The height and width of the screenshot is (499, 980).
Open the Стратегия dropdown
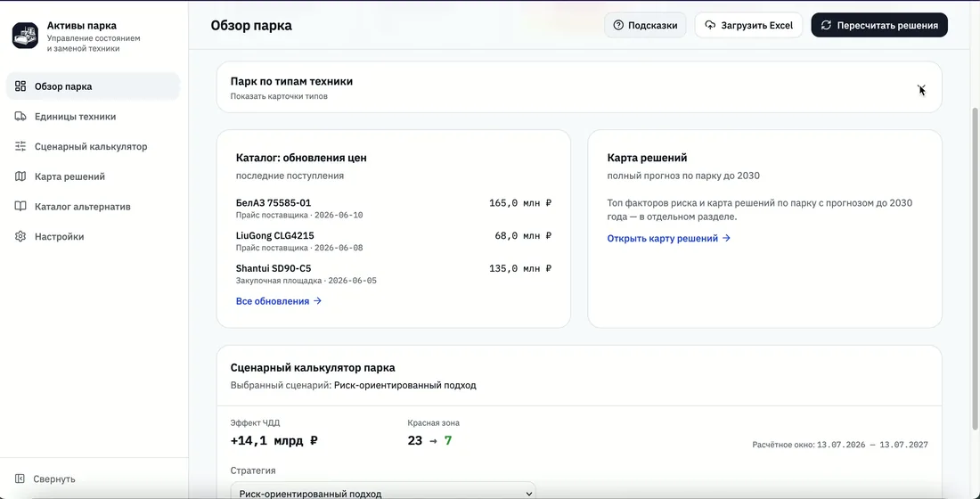pyautogui.click(x=382, y=492)
